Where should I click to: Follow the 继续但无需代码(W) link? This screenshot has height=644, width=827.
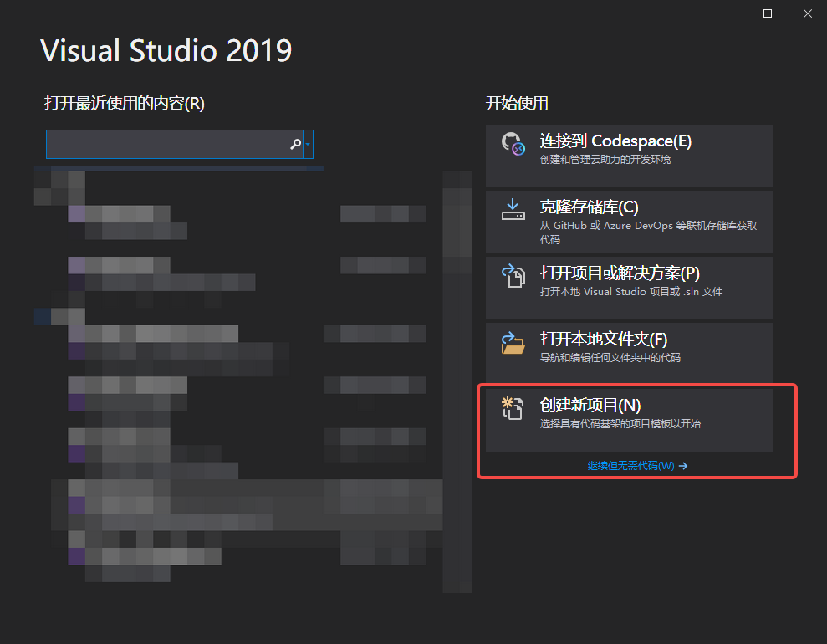(630, 466)
